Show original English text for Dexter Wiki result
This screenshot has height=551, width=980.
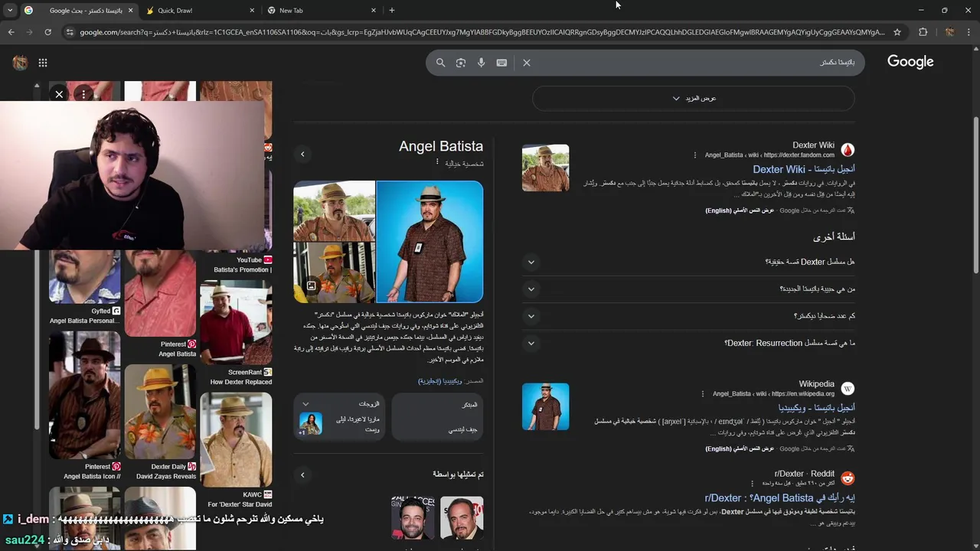pyautogui.click(x=740, y=210)
